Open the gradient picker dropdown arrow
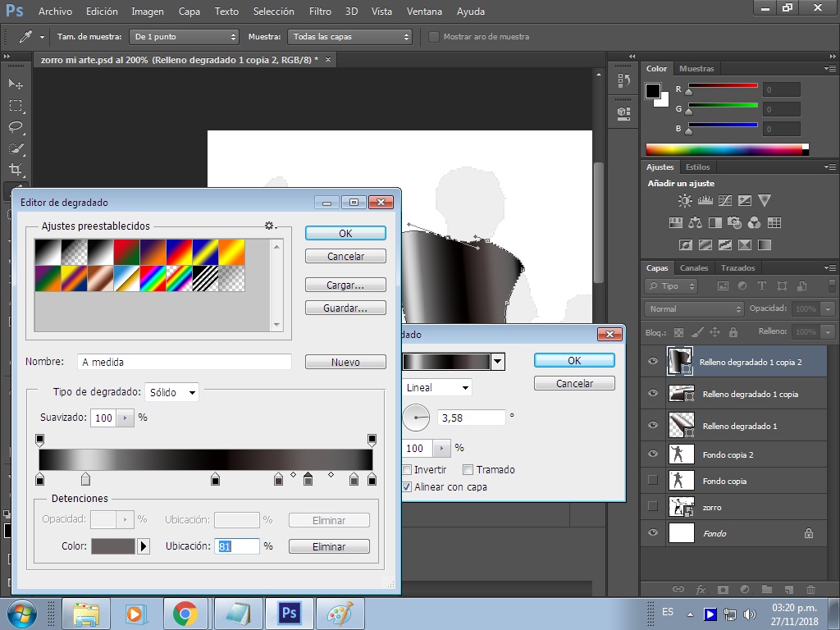The height and width of the screenshot is (630, 840). coord(498,362)
